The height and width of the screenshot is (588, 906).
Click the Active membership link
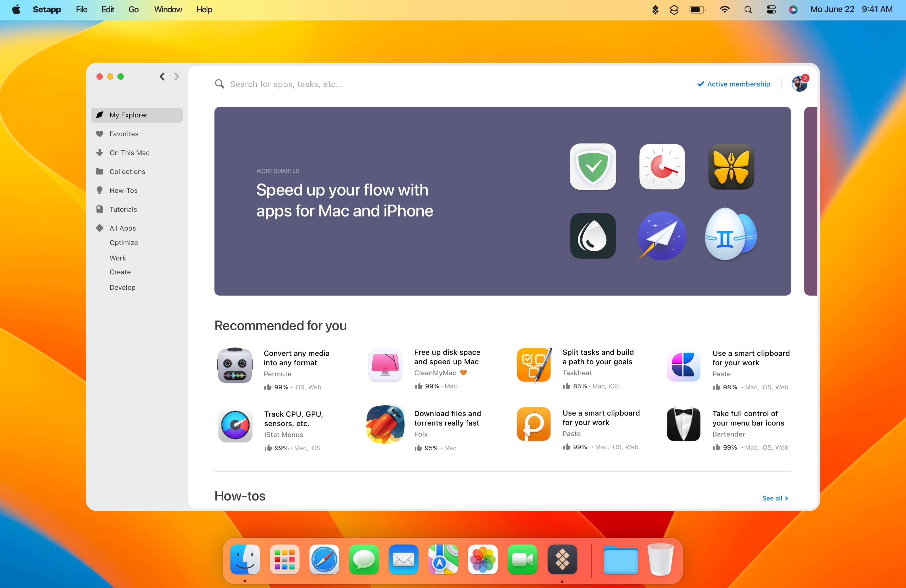point(734,84)
